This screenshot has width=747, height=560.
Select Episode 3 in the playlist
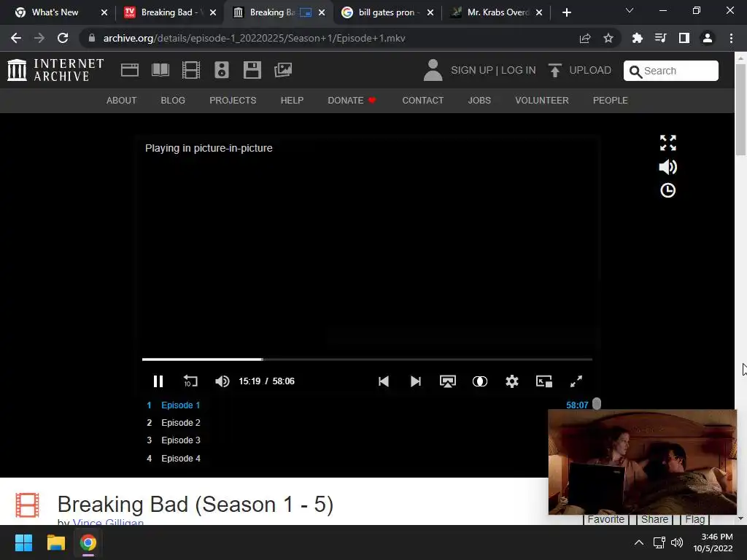[x=181, y=440]
